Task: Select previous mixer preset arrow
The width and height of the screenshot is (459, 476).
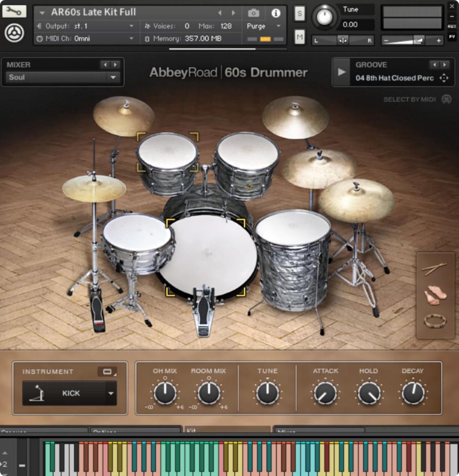Action: 105,65
